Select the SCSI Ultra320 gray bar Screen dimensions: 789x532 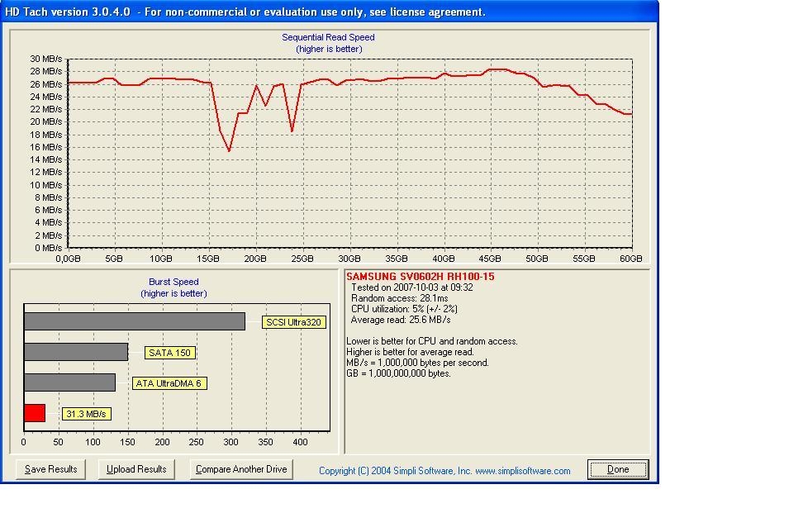click(x=135, y=321)
